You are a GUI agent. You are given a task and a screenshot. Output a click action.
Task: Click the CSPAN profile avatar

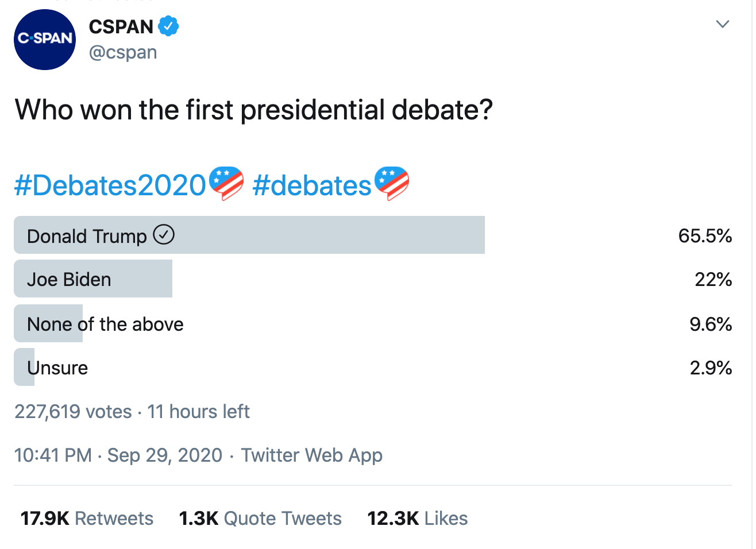pos(45,39)
